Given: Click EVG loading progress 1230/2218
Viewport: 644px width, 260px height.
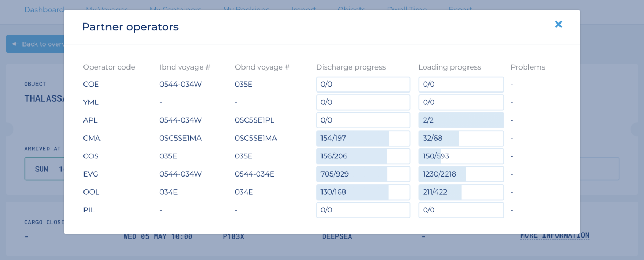Looking at the screenshot, I should [x=461, y=174].
